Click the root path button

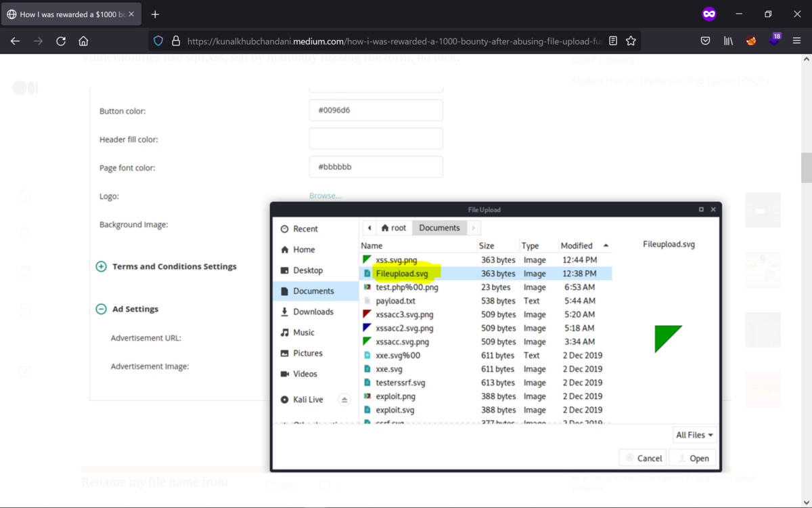point(394,228)
